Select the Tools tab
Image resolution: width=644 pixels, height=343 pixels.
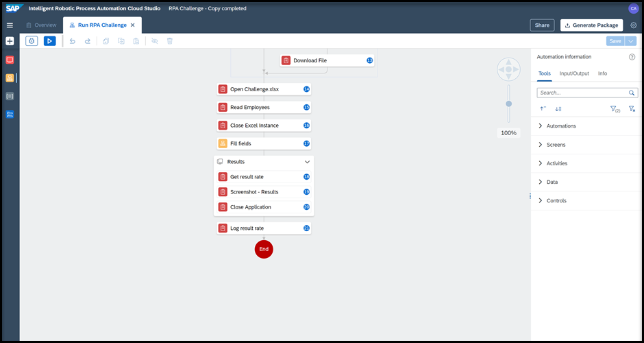point(545,73)
